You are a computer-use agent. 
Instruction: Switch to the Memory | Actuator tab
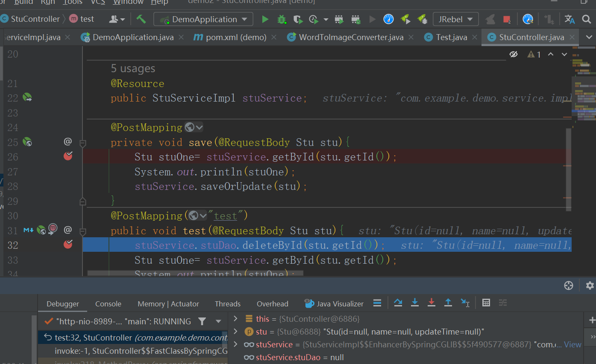point(168,304)
